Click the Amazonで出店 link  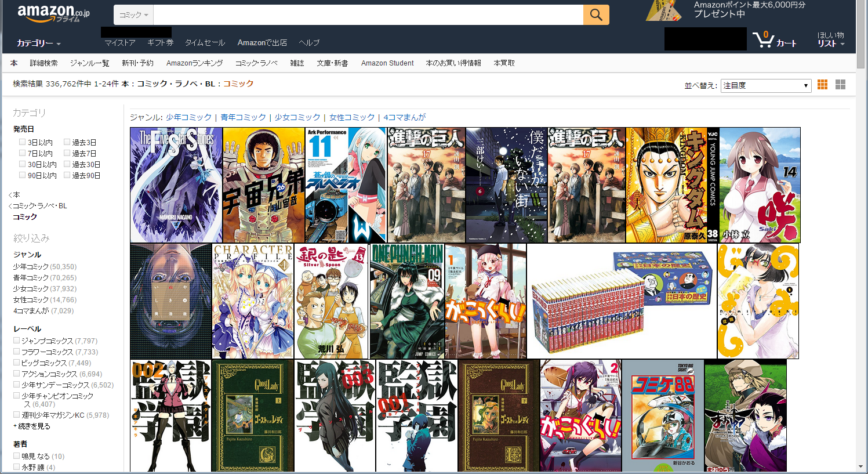coord(262,43)
